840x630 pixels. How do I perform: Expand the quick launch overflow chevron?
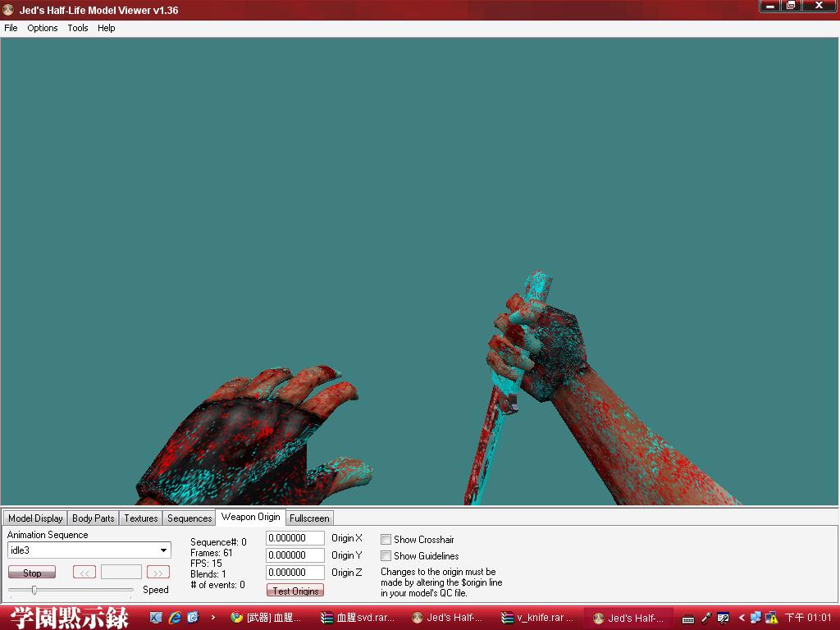[212, 617]
